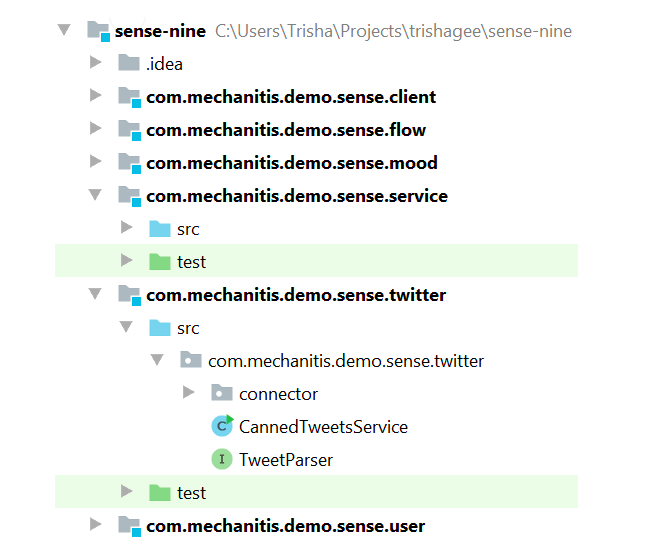Select com.mechanitis.demo.sense.twitter module label

(296, 295)
